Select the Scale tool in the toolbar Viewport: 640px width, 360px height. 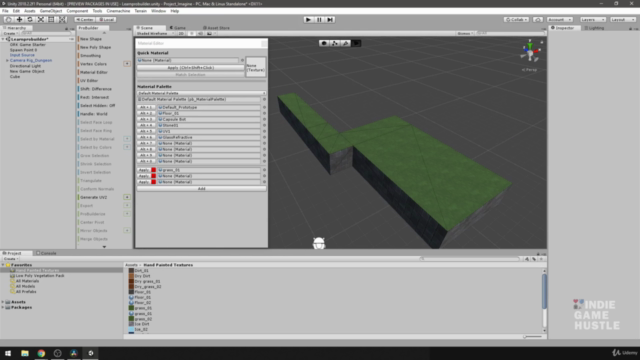(40, 20)
